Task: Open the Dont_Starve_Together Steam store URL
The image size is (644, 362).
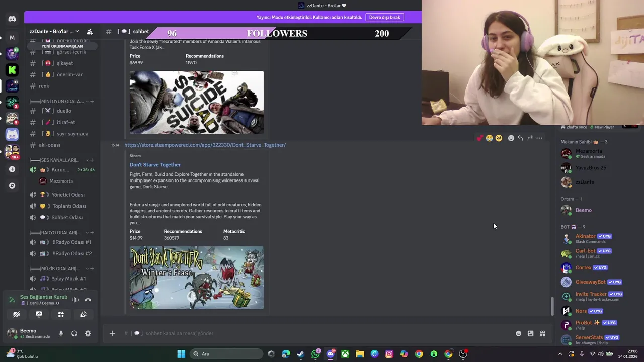Action: pos(205,145)
